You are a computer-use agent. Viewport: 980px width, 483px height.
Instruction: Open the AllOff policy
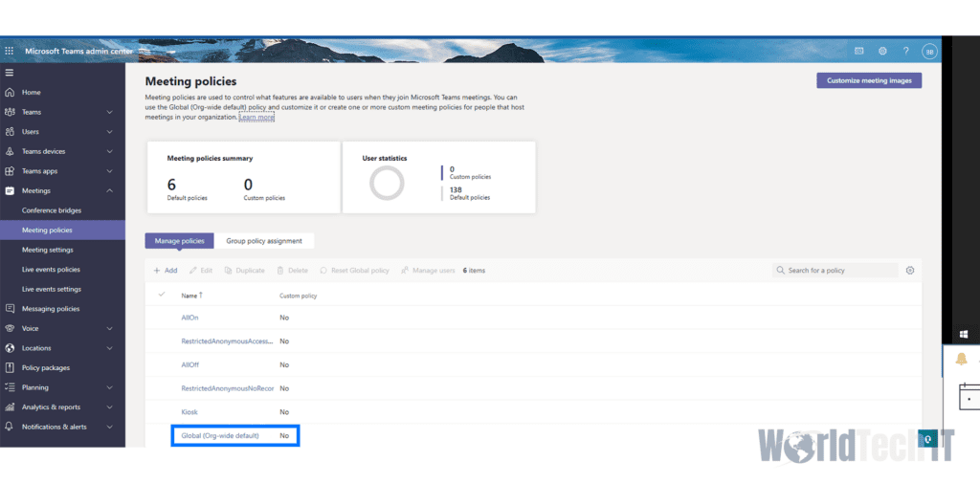click(x=190, y=365)
